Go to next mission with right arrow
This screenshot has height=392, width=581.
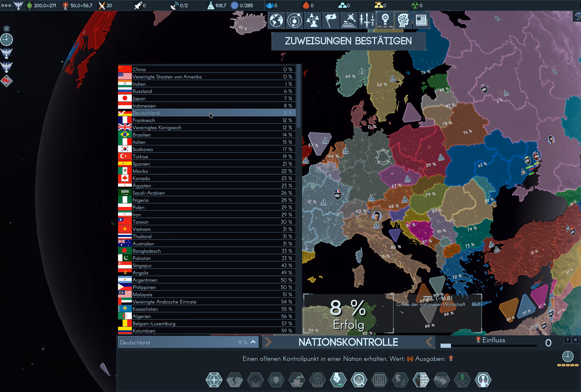(268, 342)
